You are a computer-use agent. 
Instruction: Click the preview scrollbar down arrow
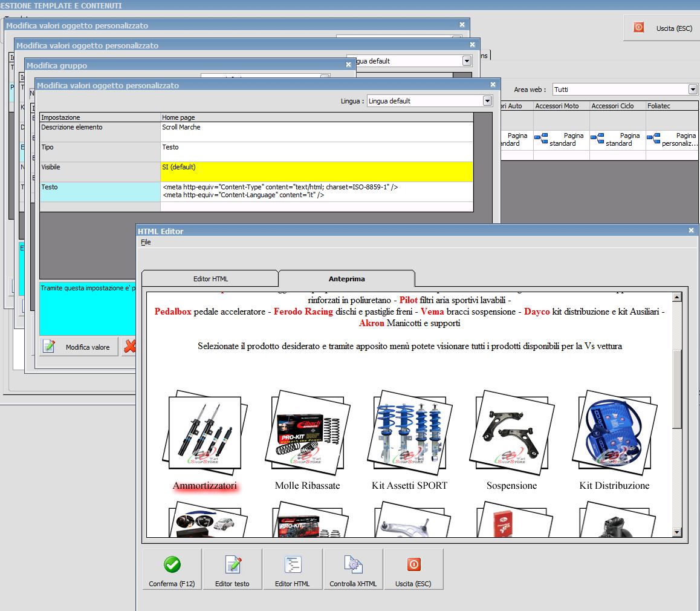(676, 532)
